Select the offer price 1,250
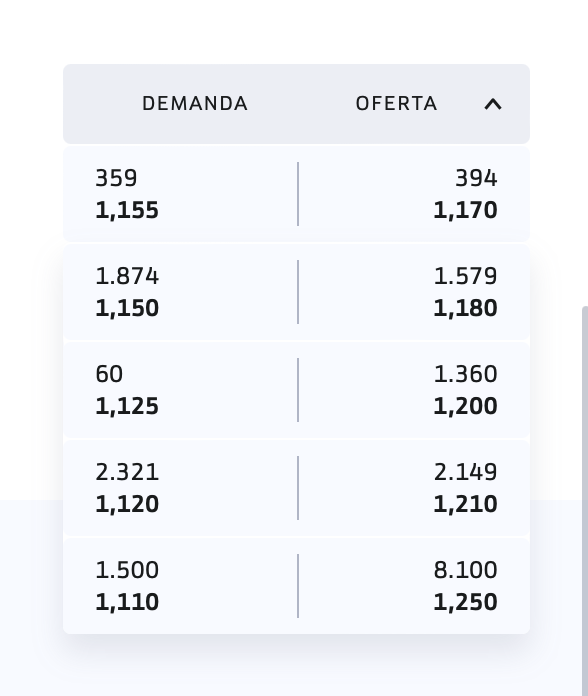The width and height of the screenshot is (588, 696). tap(465, 602)
